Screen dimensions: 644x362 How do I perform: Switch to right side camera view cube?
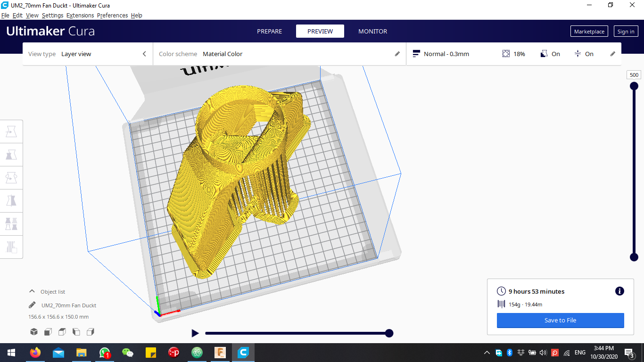tap(91, 332)
